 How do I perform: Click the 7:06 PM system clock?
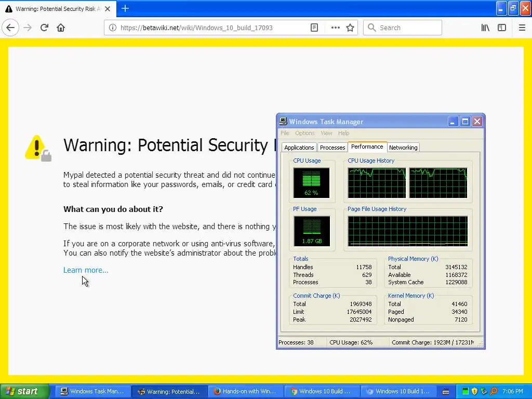[x=513, y=391]
